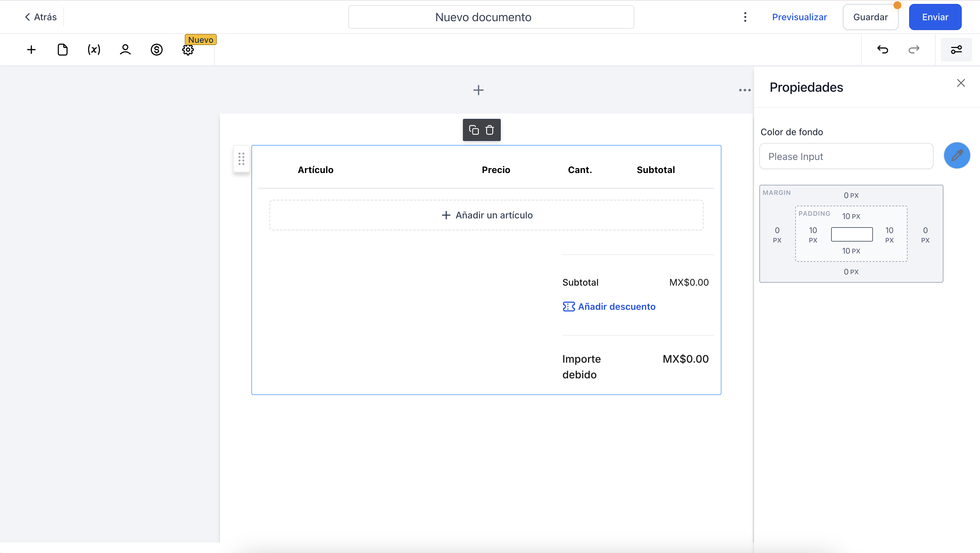Duplicate the selected product table block
Viewport: 980px width, 553px height.
474,130
